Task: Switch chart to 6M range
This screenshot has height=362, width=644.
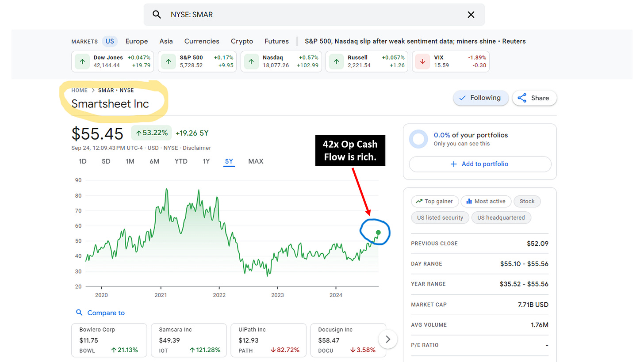Action: pos(154,161)
